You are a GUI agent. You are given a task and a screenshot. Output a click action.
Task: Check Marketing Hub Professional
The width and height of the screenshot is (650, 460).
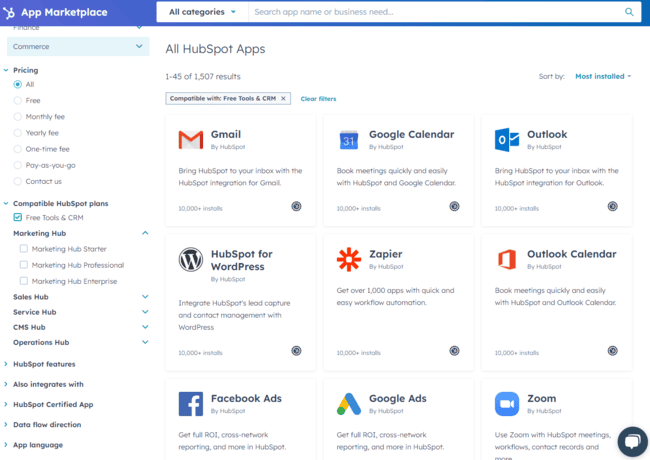(x=24, y=265)
